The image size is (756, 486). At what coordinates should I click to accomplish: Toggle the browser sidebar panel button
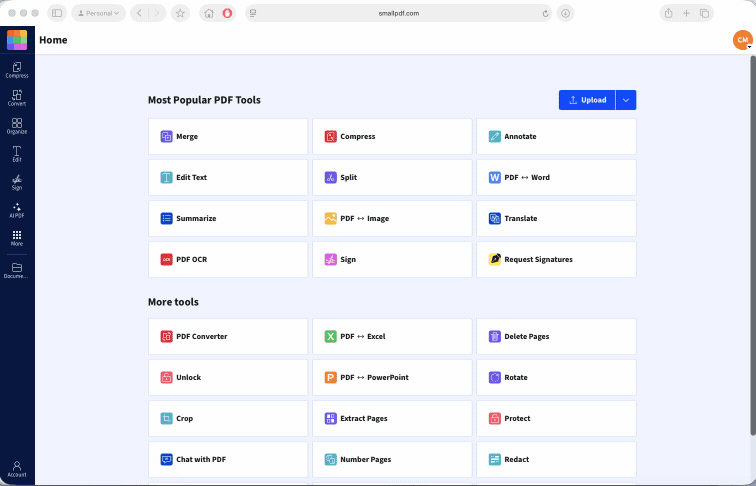pos(57,13)
